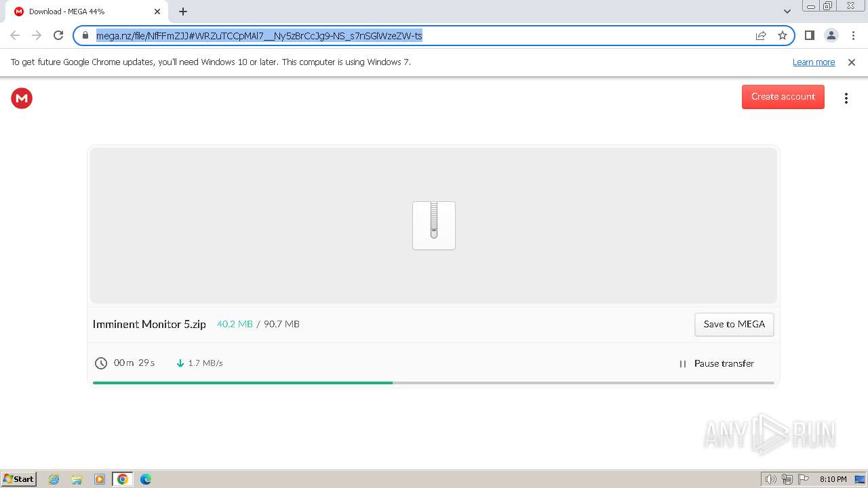868x488 pixels.
Task: Click the show desktop tray icon
Action: (860, 479)
